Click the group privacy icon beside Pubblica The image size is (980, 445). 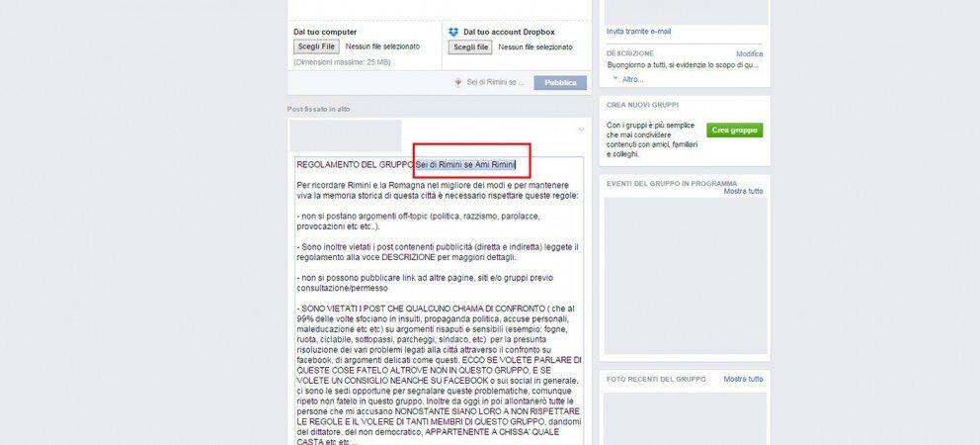[x=458, y=83]
